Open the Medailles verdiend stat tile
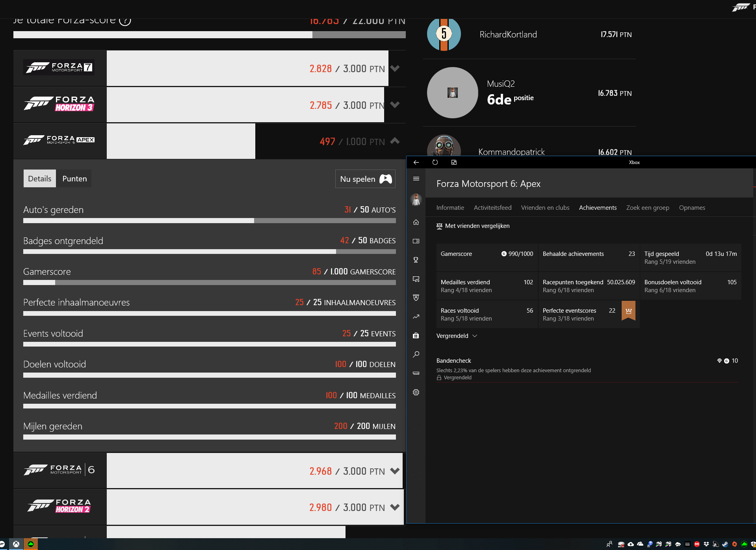 click(x=487, y=286)
